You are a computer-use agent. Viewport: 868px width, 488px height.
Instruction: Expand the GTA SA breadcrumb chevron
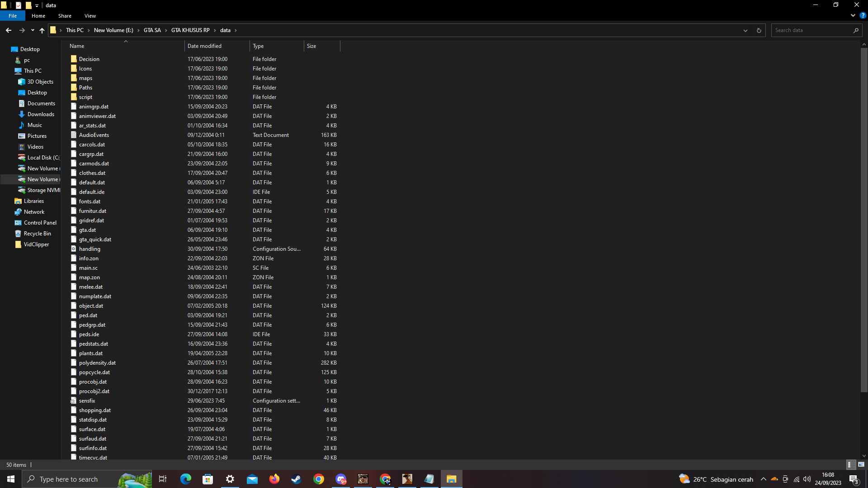click(x=166, y=30)
